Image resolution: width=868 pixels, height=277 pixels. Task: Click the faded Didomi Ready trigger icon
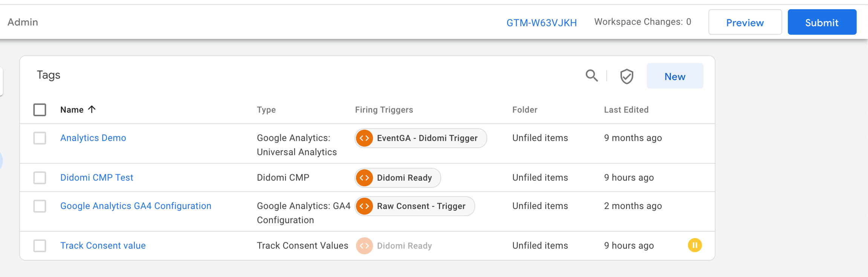coord(364,246)
